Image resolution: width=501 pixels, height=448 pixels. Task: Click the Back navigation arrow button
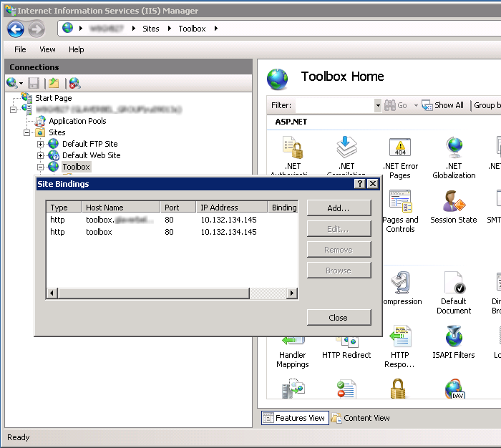click(16, 29)
